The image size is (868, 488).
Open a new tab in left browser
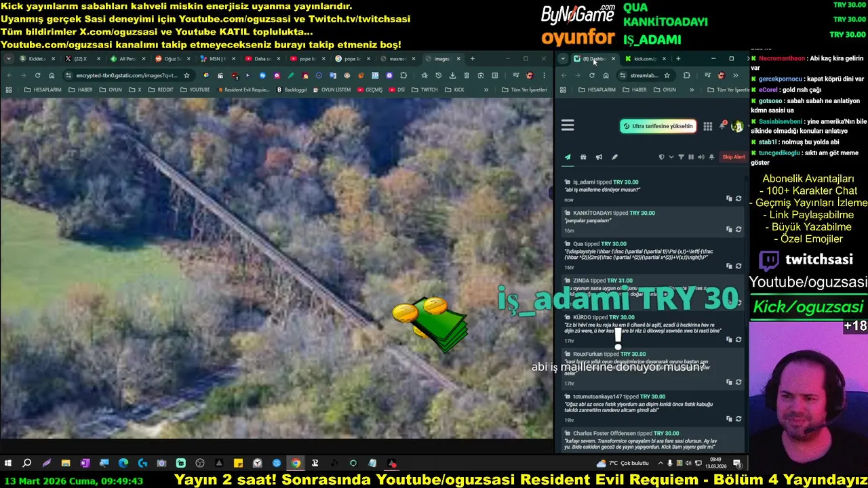click(473, 59)
